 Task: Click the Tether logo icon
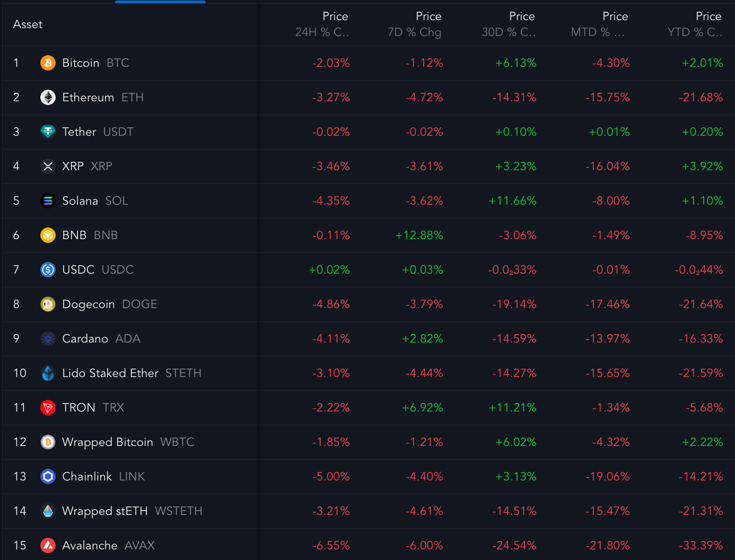(x=48, y=132)
